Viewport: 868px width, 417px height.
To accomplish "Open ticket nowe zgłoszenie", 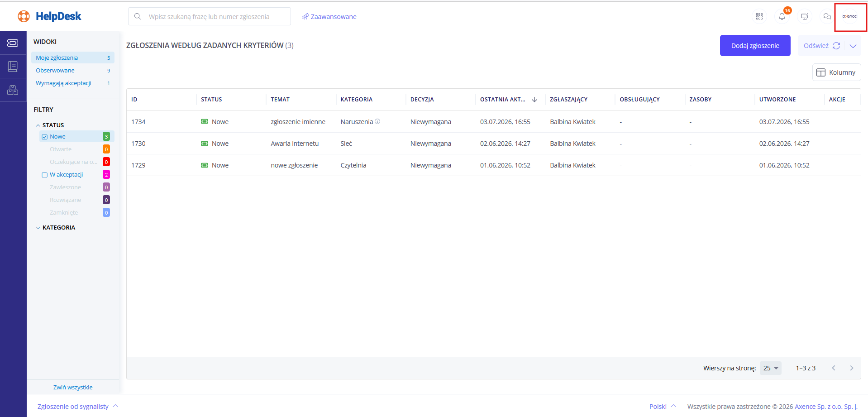I will pos(294,165).
